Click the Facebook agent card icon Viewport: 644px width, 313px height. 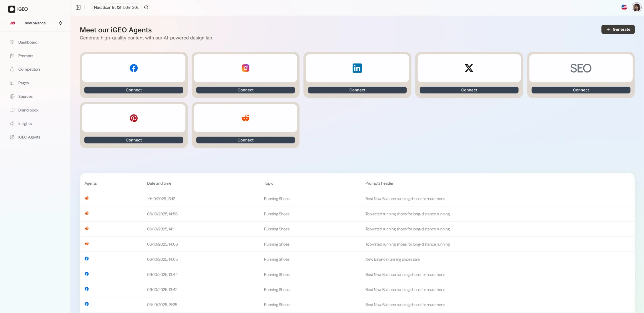pyautogui.click(x=134, y=68)
